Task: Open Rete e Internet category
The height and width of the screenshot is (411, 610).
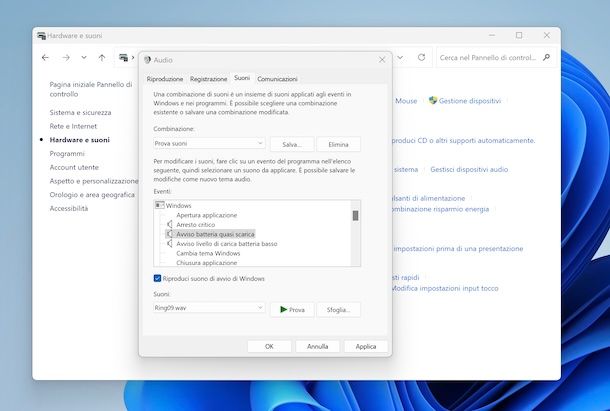Action: click(x=73, y=126)
